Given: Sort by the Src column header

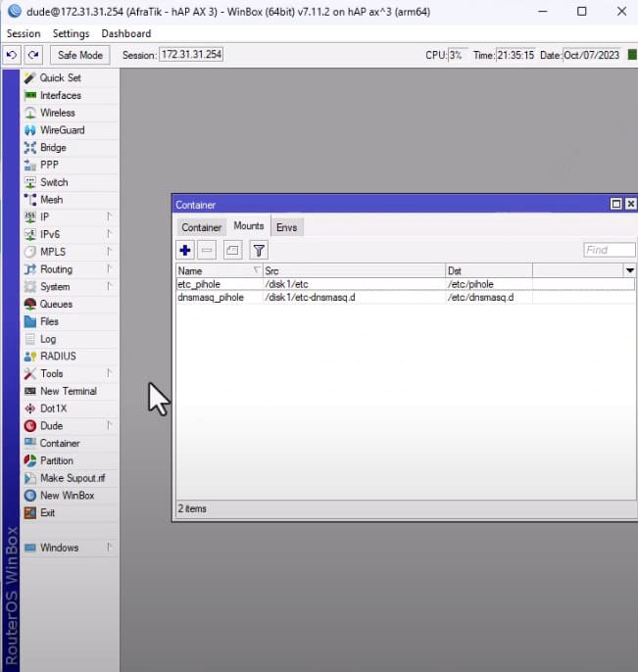Looking at the screenshot, I should (x=354, y=270).
